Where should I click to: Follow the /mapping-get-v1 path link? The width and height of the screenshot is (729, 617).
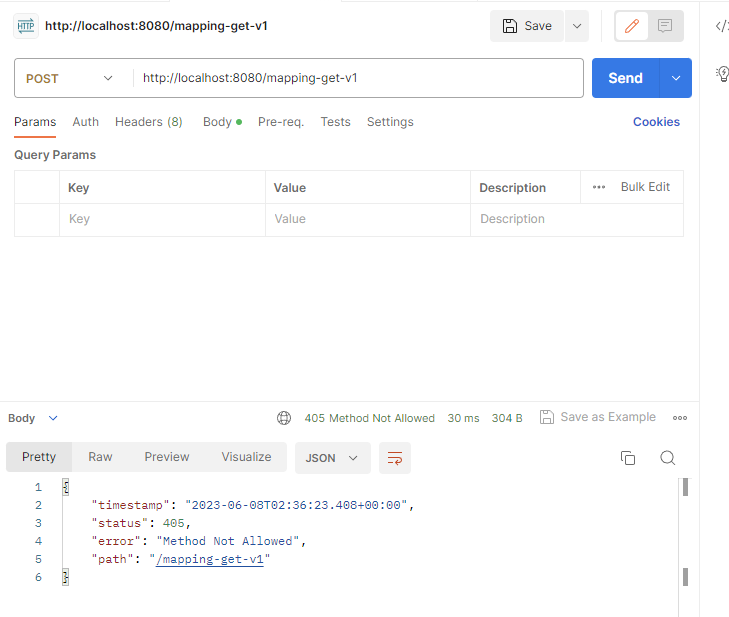210,559
